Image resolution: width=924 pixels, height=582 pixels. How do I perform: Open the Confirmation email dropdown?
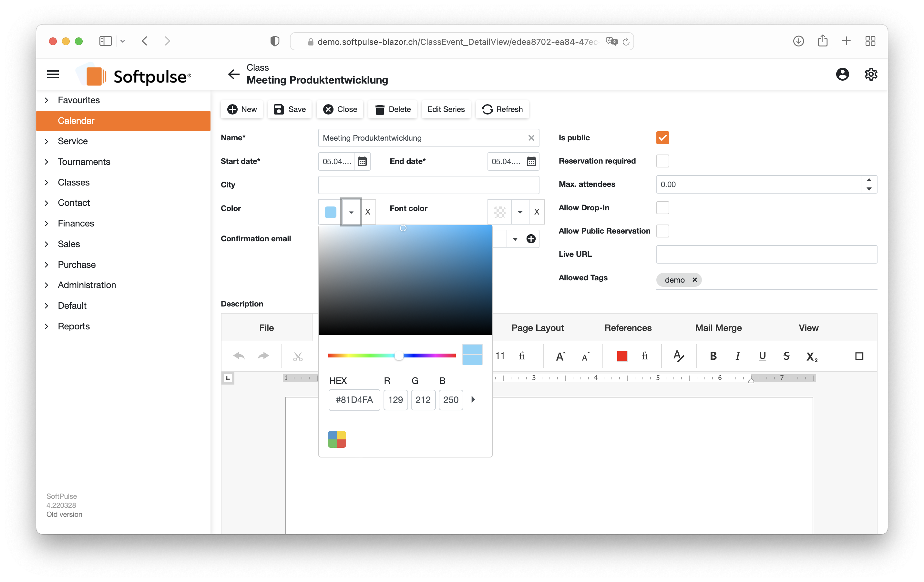tap(515, 239)
